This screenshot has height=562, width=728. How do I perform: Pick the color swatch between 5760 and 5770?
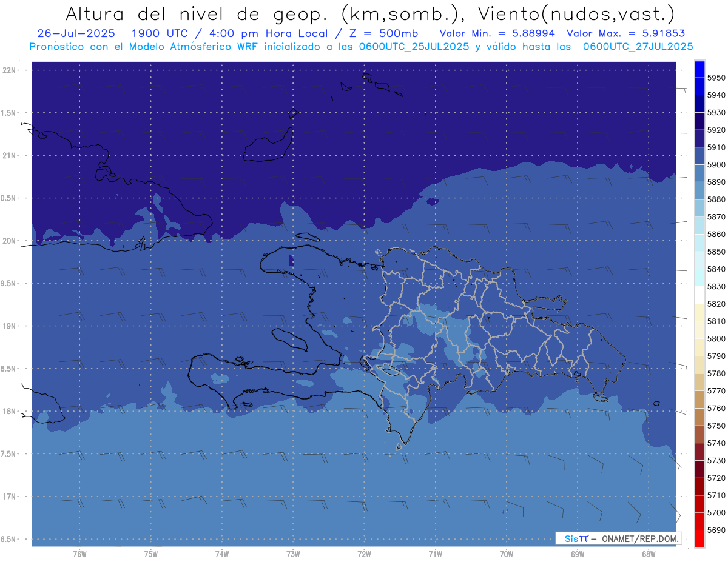coord(699,400)
